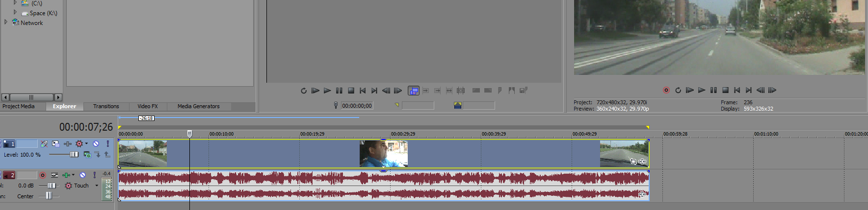Click compositing mode icon on video track 1
Viewport: 868px width, 210px height.
[x=87, y=155]
